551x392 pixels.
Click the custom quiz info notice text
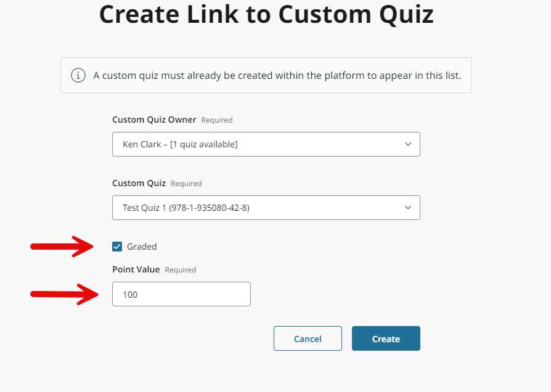click(x=277, y=75)
